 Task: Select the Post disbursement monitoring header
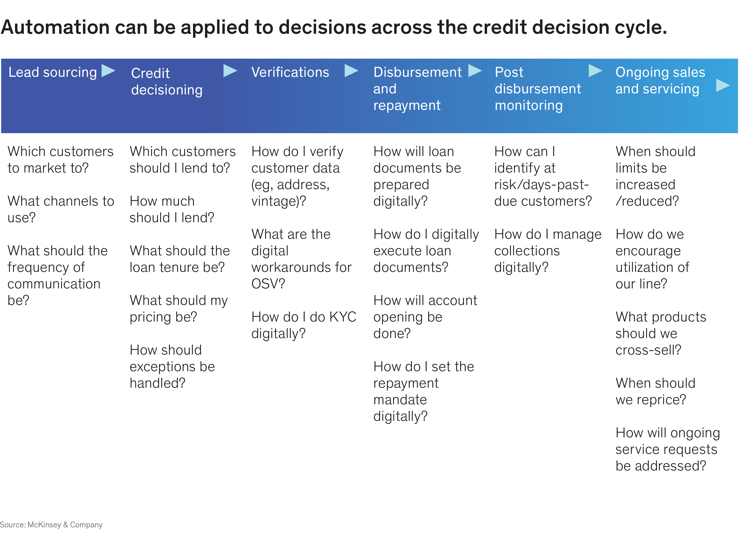click(537, 88)
